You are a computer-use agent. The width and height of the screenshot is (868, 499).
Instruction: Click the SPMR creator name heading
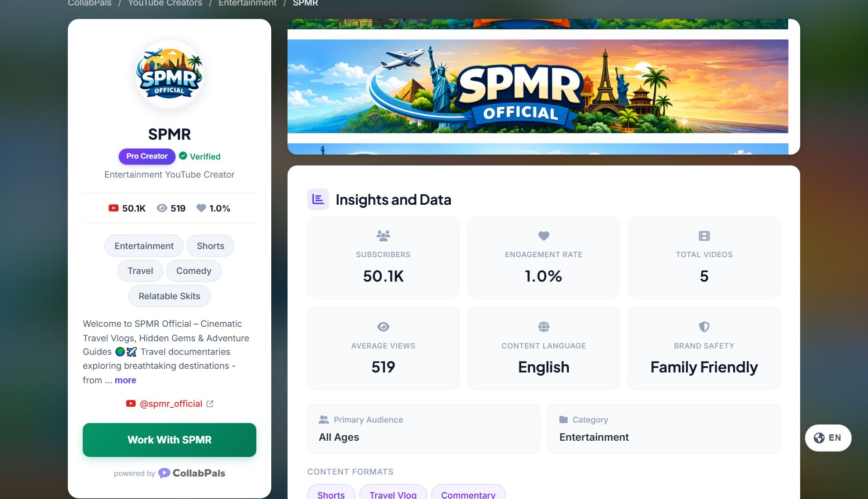point(170,134)
